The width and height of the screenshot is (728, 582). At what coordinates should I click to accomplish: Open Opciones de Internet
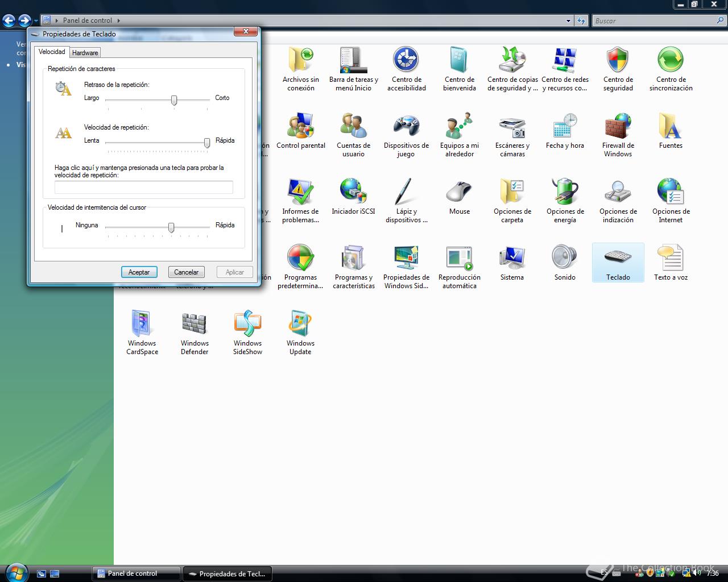tap(671, 201)
